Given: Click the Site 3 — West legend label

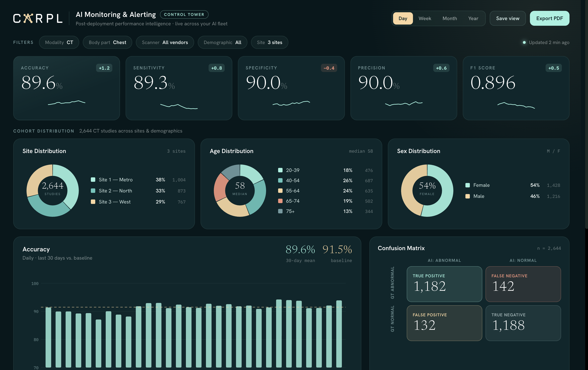Looking at the screenshot, I should click(115, 202).
